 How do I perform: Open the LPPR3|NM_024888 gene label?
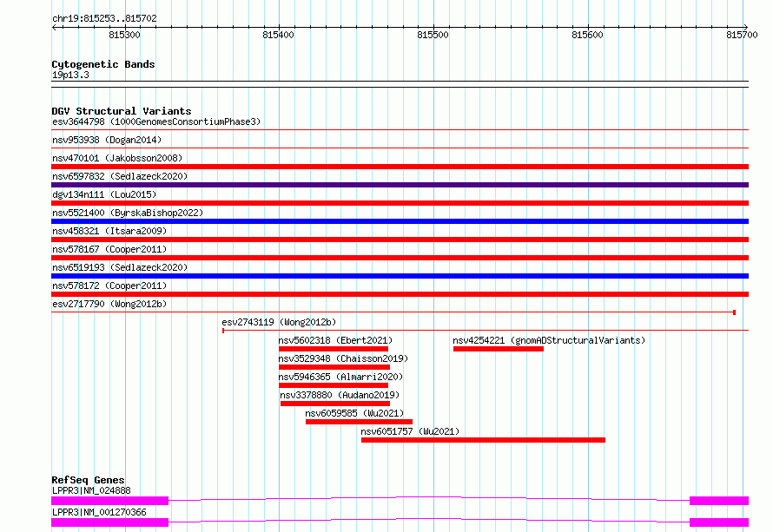(x=91, y=490)
